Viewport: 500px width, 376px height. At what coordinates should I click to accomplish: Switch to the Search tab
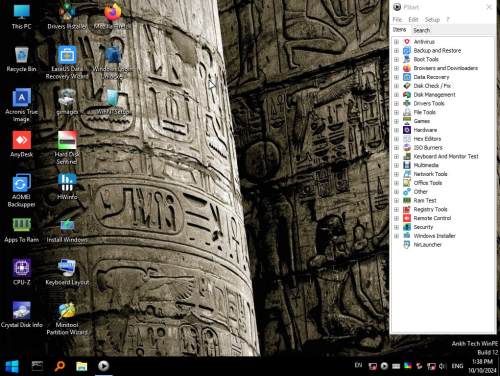[421, 30]
